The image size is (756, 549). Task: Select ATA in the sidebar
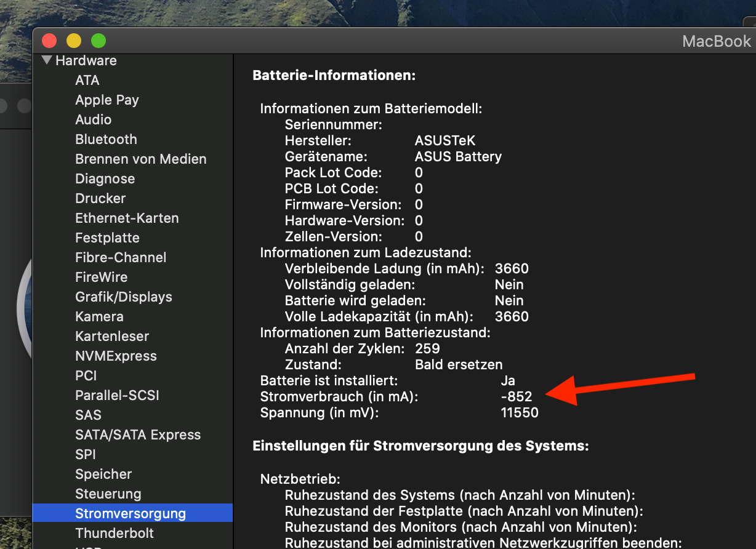coord(87,80)
